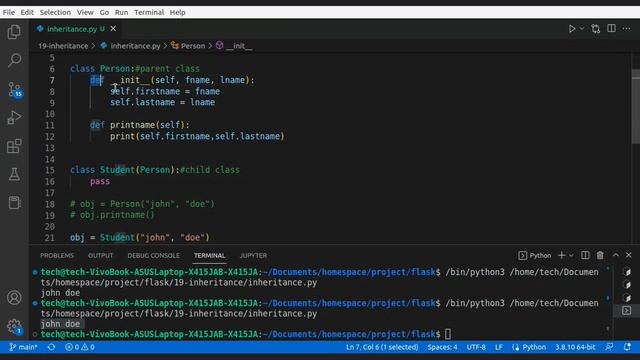
Task: Open feedback icon in status bar
Action: click(x=609, y=347)
